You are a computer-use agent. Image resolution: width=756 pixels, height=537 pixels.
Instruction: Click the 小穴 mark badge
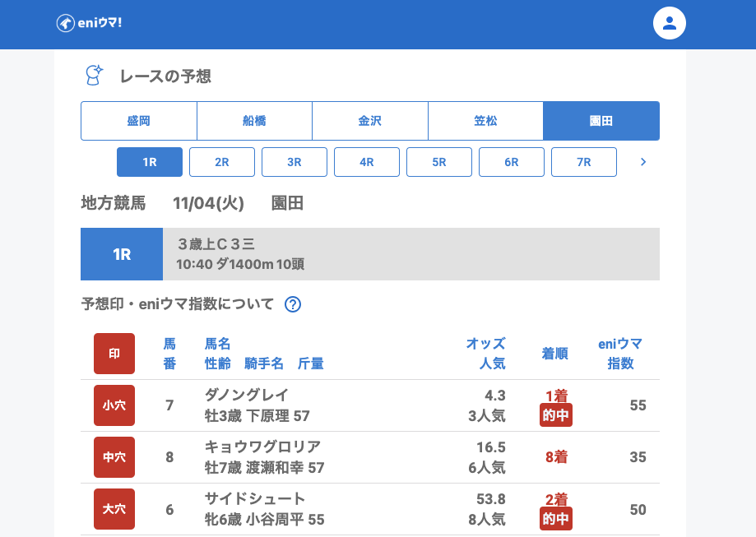[114, 405]
